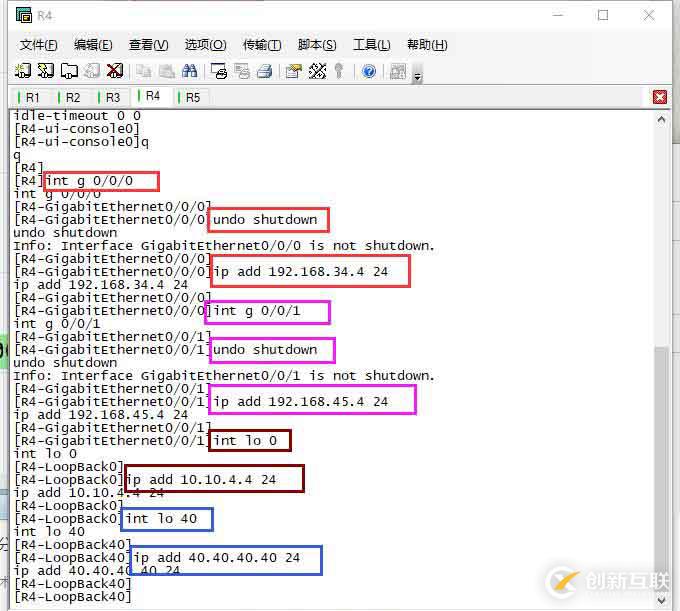Screen dimensions: 680x611
Task: Click the Keymap Editor toolbar icon
Action: point(317,71)
